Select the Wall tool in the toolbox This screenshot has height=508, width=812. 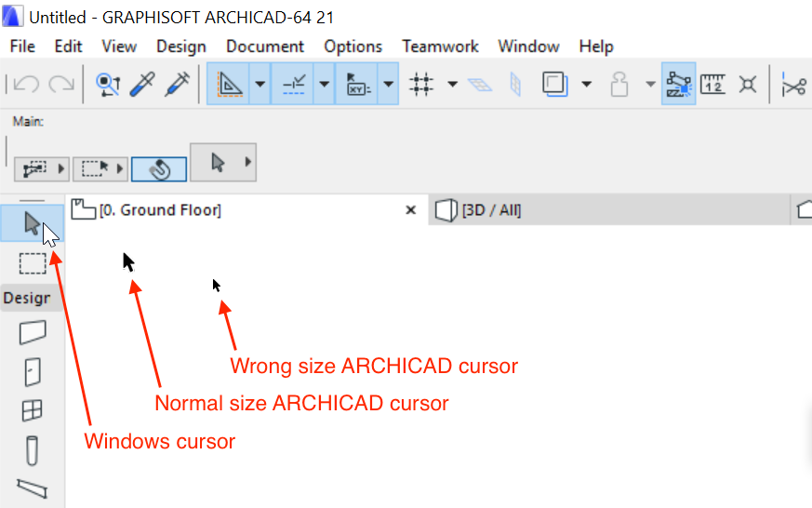click(33, 332)
